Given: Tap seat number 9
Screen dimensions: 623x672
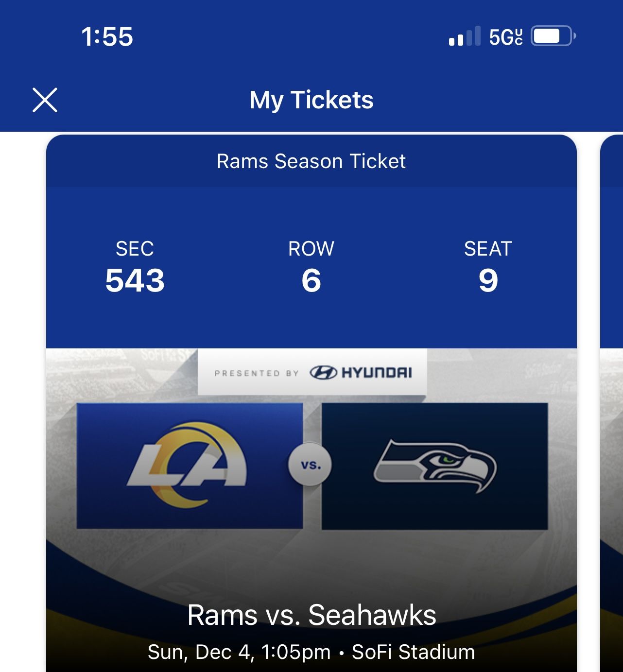Looking at the screenshot, I should (x=488, y=281).
